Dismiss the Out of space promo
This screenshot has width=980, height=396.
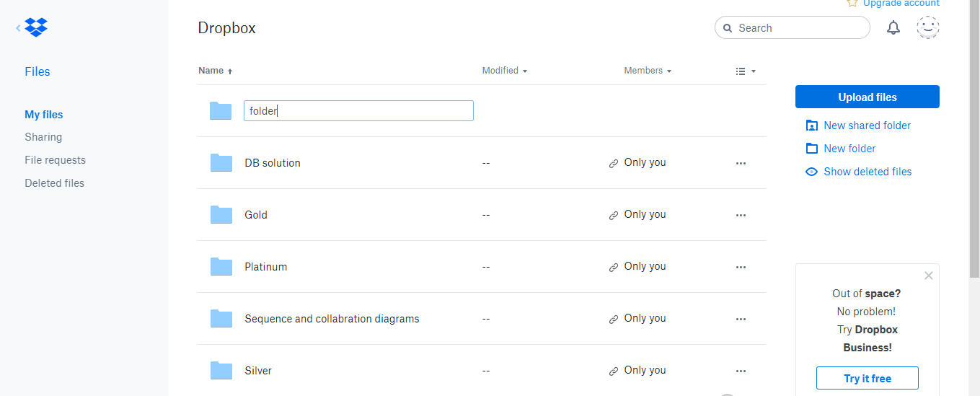(928, 276)
